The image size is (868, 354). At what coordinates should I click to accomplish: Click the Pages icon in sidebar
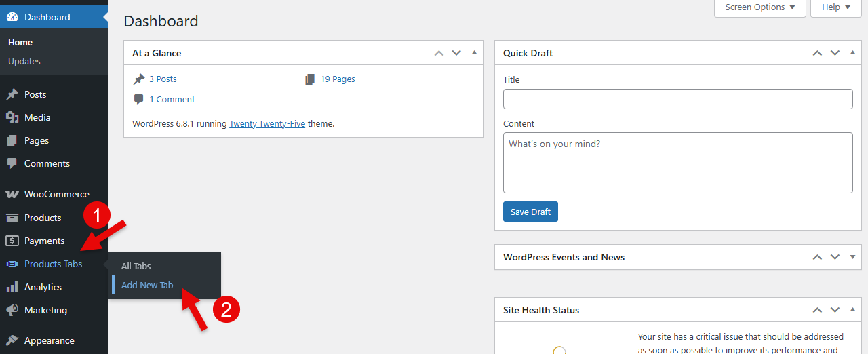click(12, 140)
